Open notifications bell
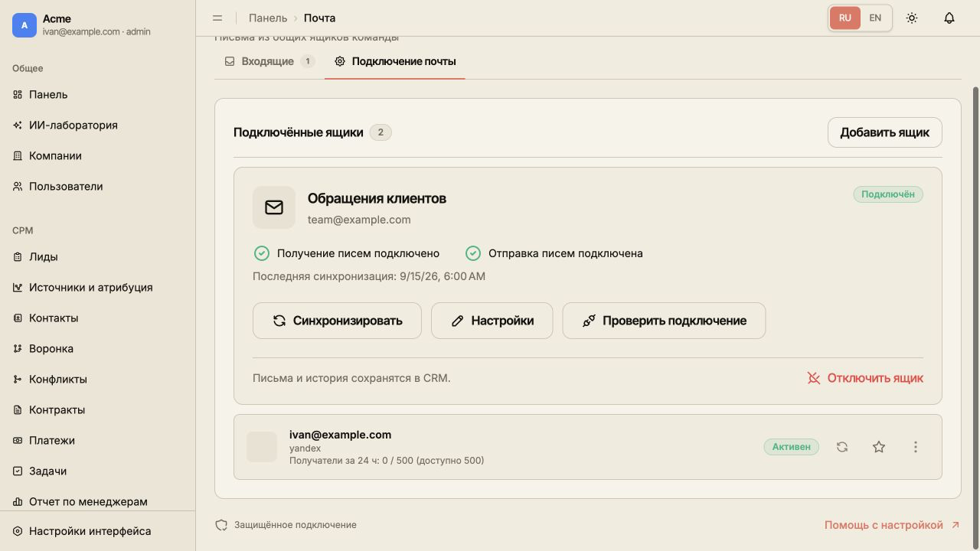This screenshot has width=980, height=551. 949,18
